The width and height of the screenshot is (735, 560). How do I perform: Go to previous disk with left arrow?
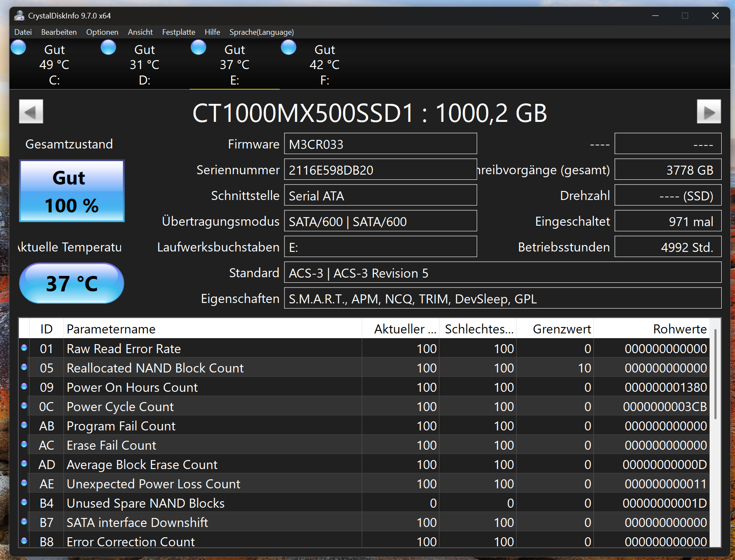pyautogui.click(x=31, y=112)
